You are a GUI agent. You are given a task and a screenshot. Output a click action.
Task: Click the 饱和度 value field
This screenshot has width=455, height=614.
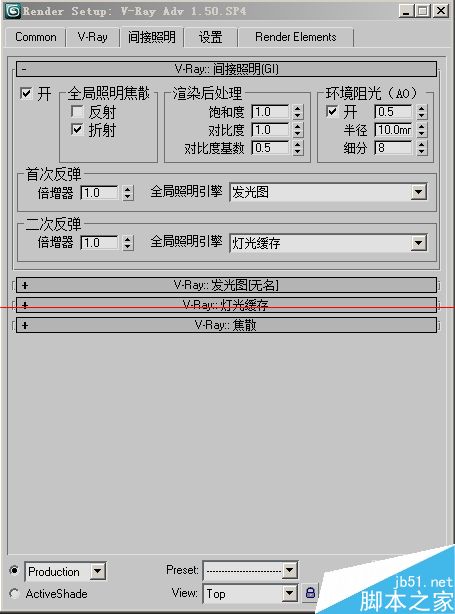pyautogui.click(x=271, y=112)
